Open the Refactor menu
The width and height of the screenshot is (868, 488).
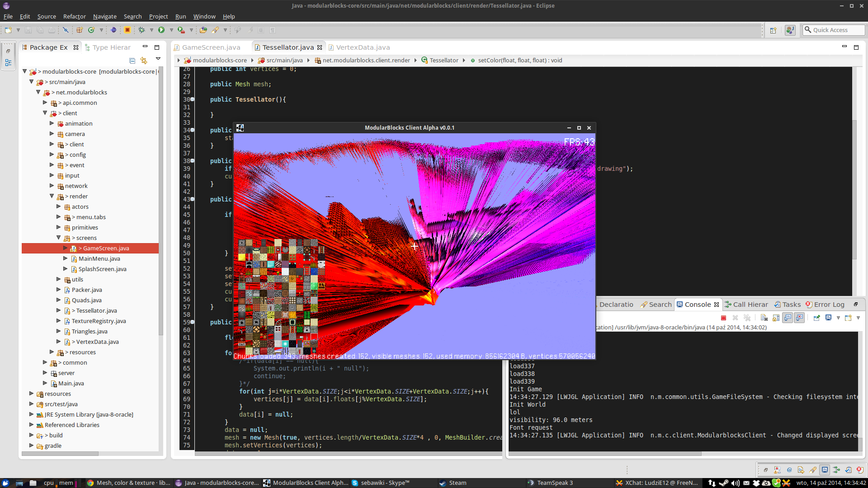click(x=74, y=16)
